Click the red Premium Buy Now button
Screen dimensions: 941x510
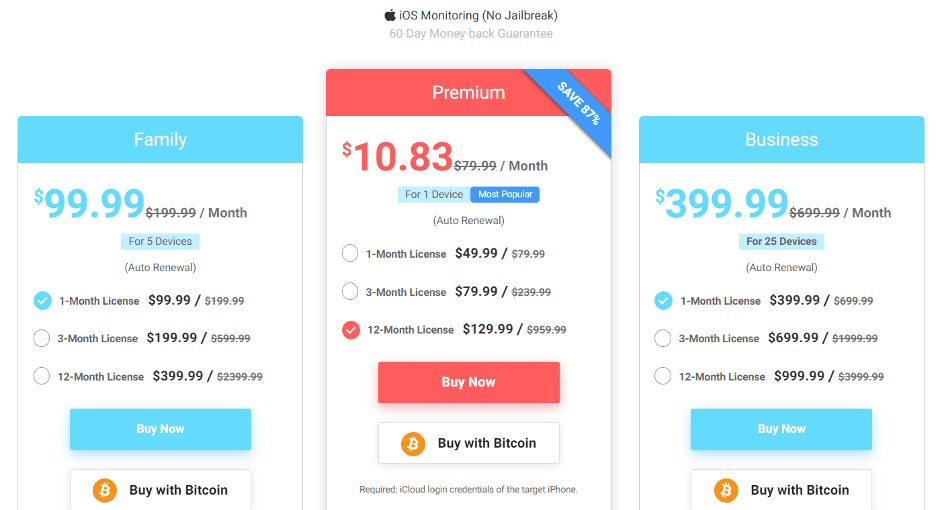[469, 382]
